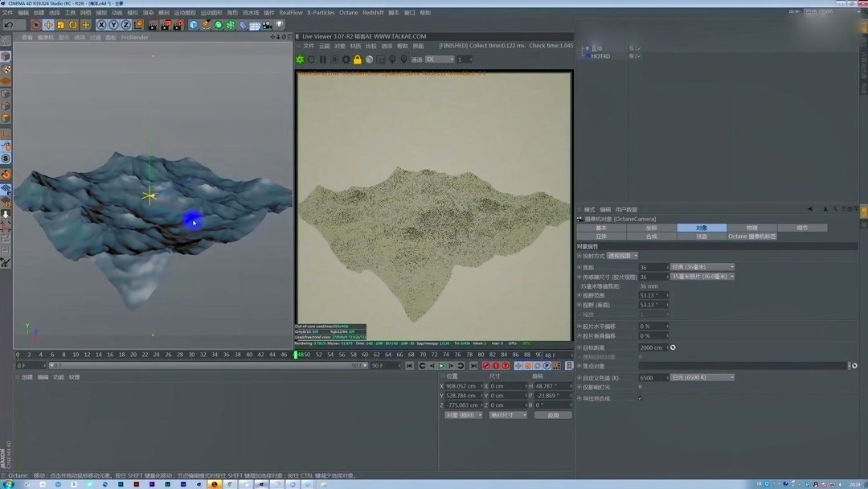Image resolution: width=868 pixels, height=489 pixels.
Task: Open the 经典 (36毫米) focal length dropdown
Action: click(703, 267)
